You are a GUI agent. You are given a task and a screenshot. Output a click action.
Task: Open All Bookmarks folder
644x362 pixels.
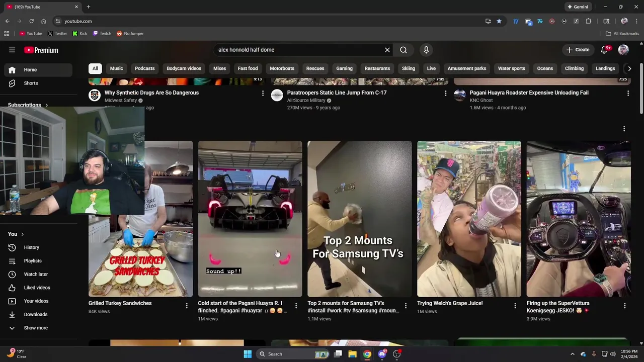click(622, 34)
